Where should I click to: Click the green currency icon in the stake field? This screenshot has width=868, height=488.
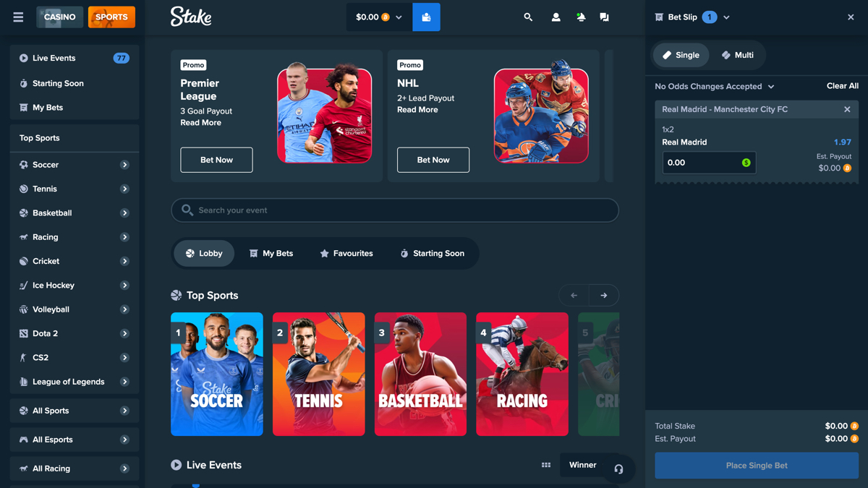(x=746, y=163)
